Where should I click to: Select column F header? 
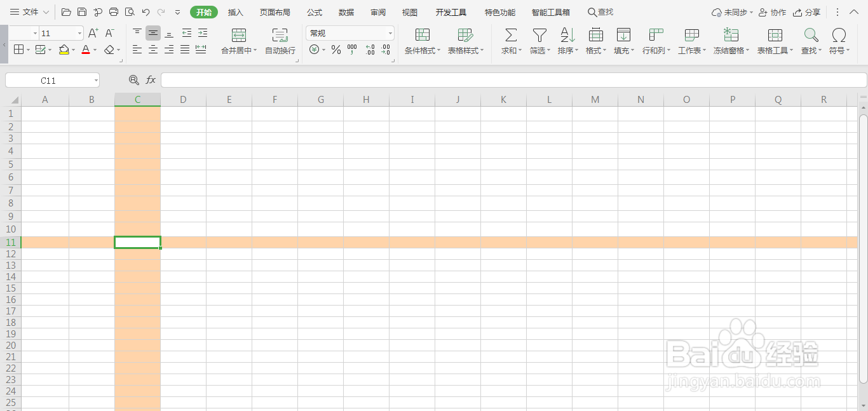coord(275,99)
